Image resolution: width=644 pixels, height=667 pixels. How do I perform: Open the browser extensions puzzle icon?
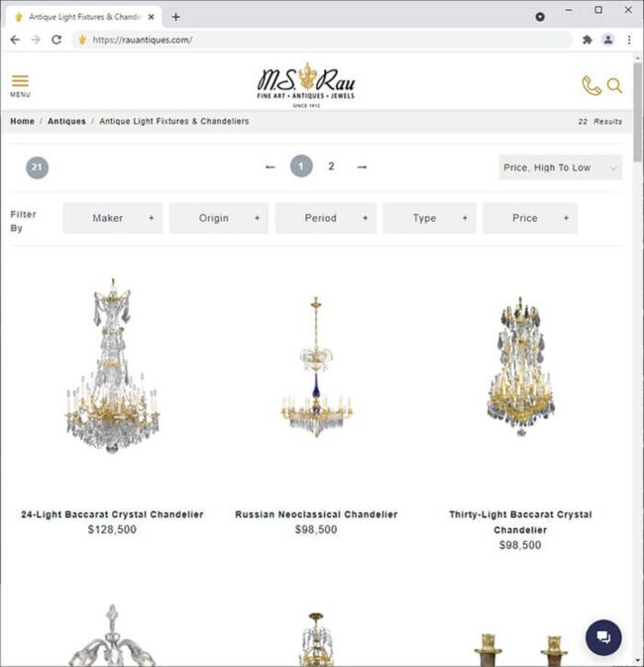point(588,40)
